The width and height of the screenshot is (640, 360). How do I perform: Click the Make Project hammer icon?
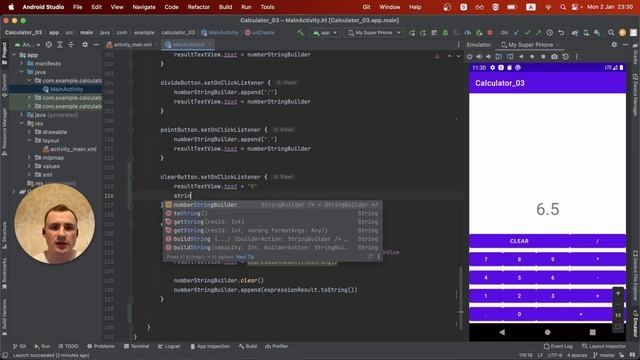click(300, 33)
